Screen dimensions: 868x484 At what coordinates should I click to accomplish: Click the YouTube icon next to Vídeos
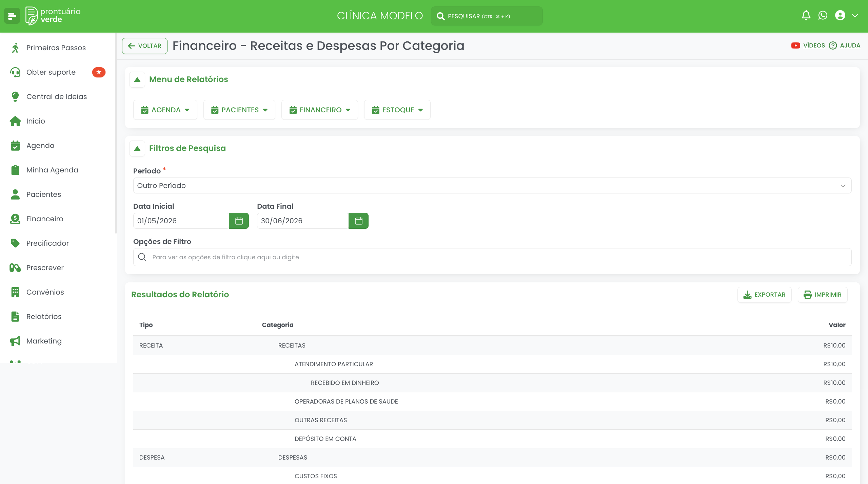pos(795,45)
